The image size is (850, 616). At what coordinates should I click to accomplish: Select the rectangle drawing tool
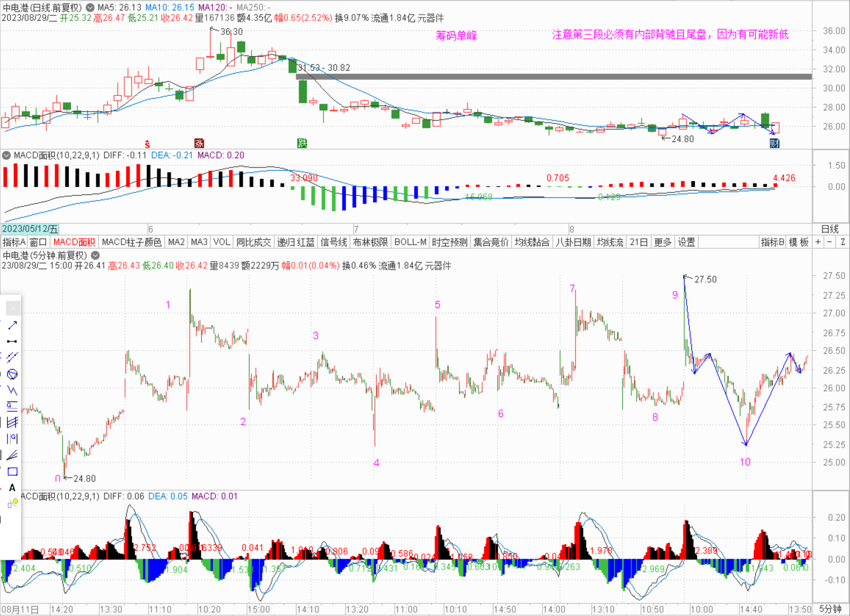point(12,471)
